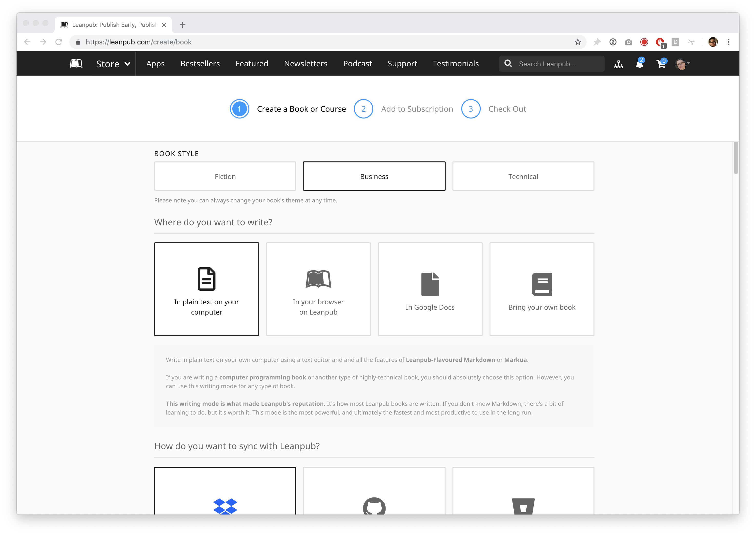756x535 pixels.
Task: Choose the Business book style
Action: [x=374, y=176]
